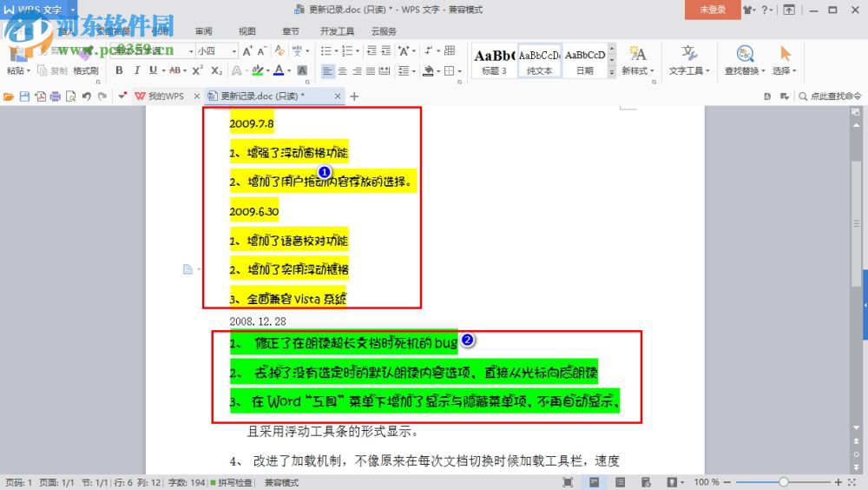This screenshot has width=868, height=490.
Task: Click the zoom slider handle
Action: click(783, 482)
